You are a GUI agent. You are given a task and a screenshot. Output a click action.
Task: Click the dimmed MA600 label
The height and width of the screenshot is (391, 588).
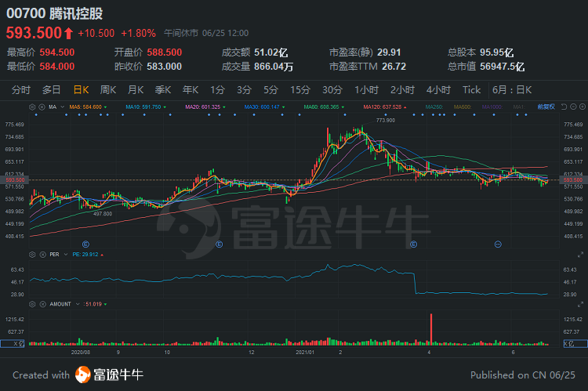[463, 107]
